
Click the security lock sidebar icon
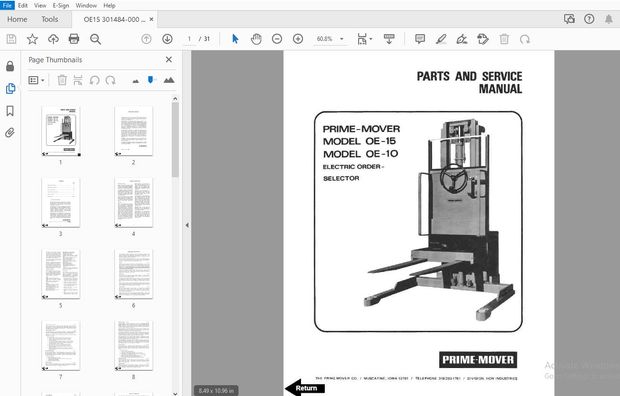(x=10, y=66)
